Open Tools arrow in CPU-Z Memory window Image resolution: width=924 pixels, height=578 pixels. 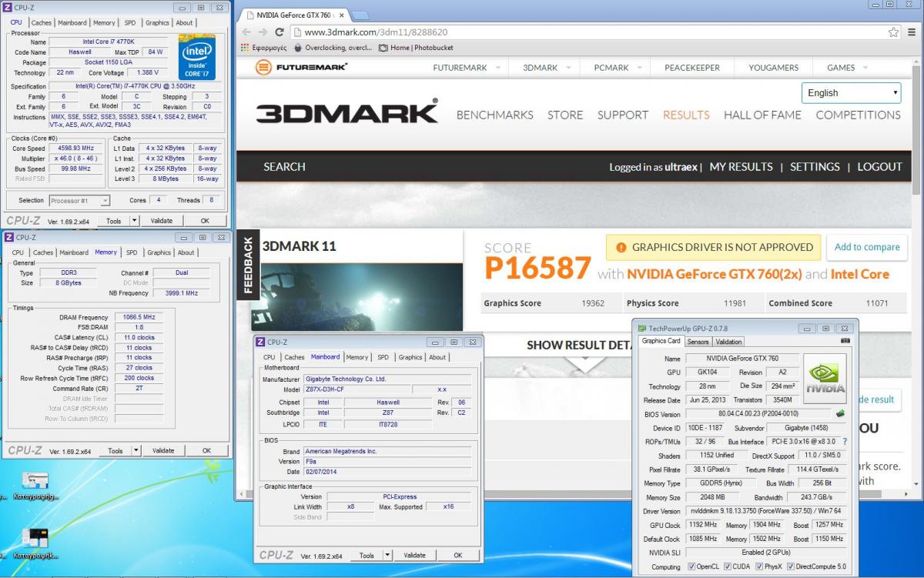coord(136,450)
